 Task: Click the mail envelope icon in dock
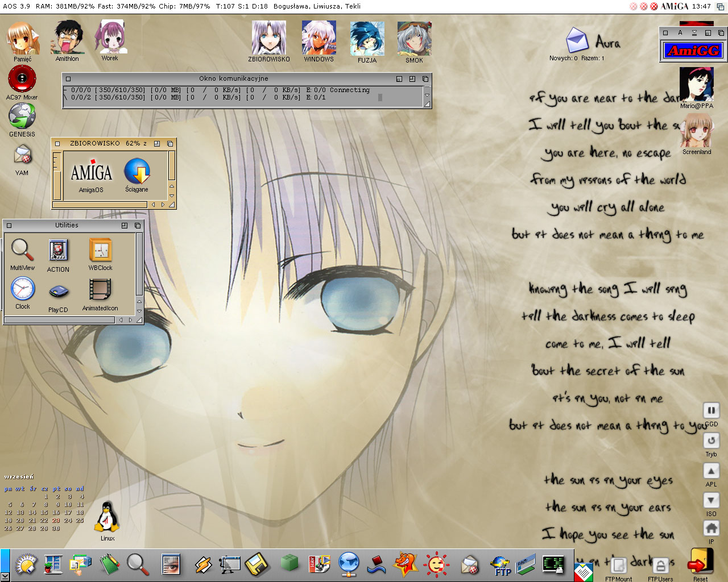pyautogui.click(x=469, y=564)
